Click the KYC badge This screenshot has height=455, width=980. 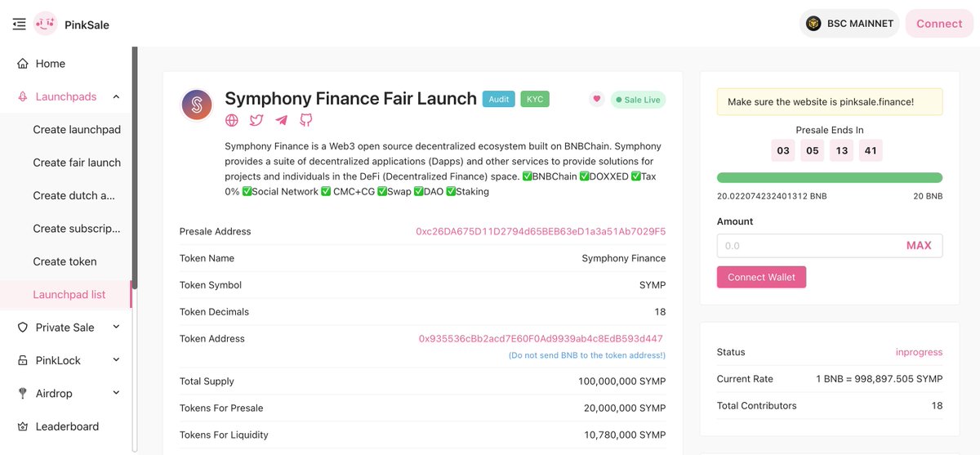coord(535,100)
